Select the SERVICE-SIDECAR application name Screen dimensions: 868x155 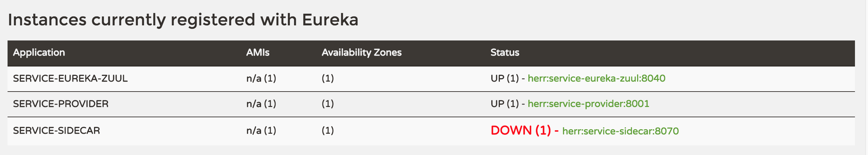pyautogui.click(x=57, y=131)
